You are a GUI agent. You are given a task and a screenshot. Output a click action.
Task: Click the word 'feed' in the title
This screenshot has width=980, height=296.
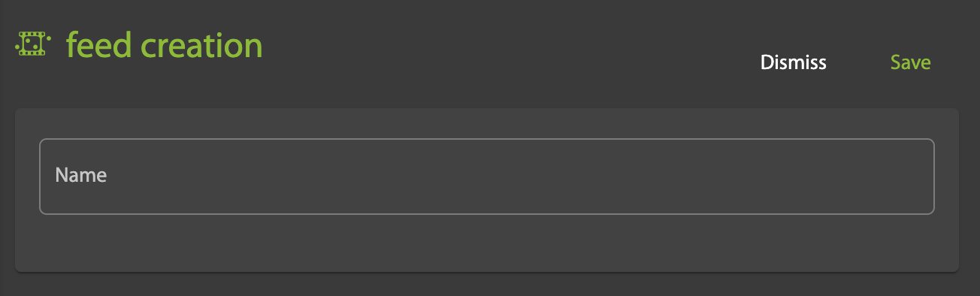[100, 45]
